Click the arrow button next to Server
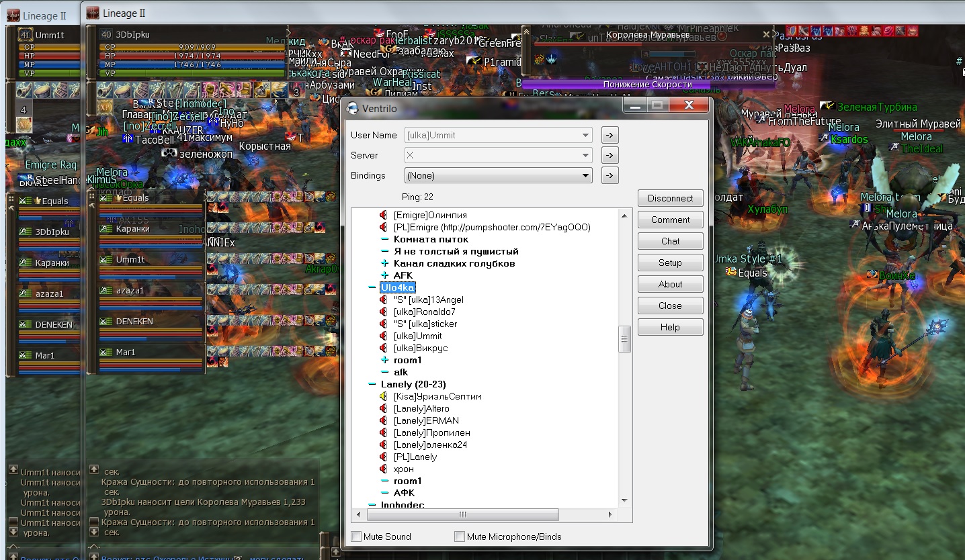Image resolution: width=965 pixels, height=560 pixels. coord(609,155)
